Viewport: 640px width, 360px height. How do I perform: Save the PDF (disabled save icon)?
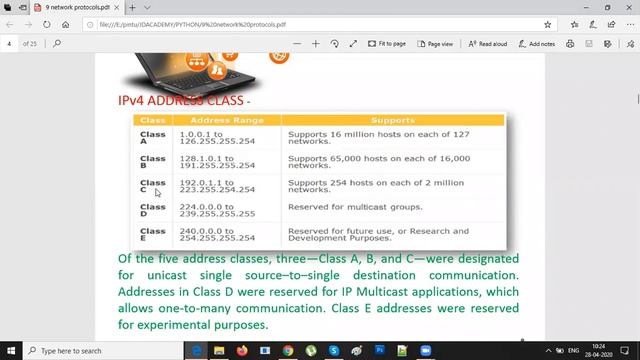pyautogui.click(x=589, y=44)
